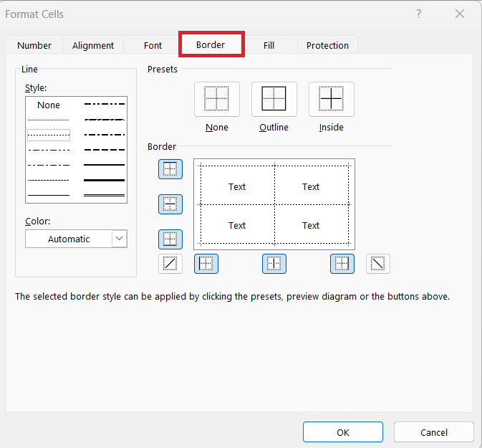Screen dimensions: 482x448
Task: Toggle the inside vertical border button
Action: click(x=274, y=264)
